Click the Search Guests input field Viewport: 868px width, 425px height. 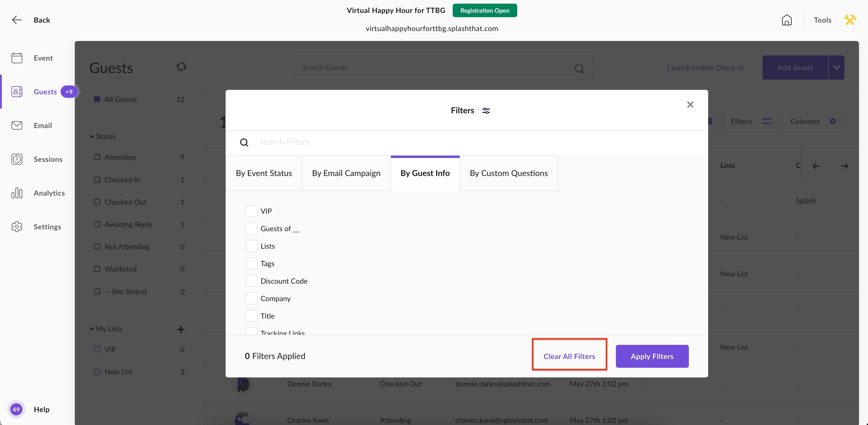pos(442,68)
